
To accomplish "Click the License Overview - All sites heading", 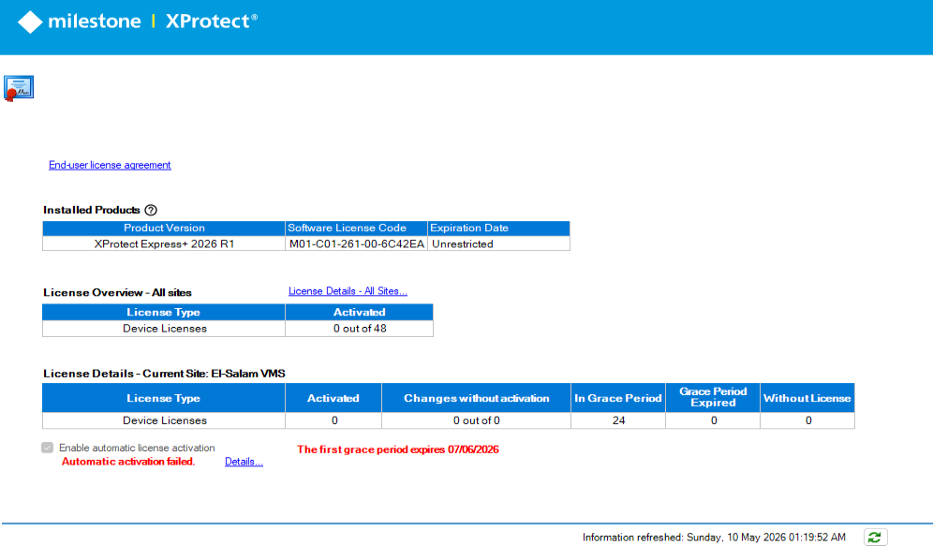I will [x=117, y=293].
